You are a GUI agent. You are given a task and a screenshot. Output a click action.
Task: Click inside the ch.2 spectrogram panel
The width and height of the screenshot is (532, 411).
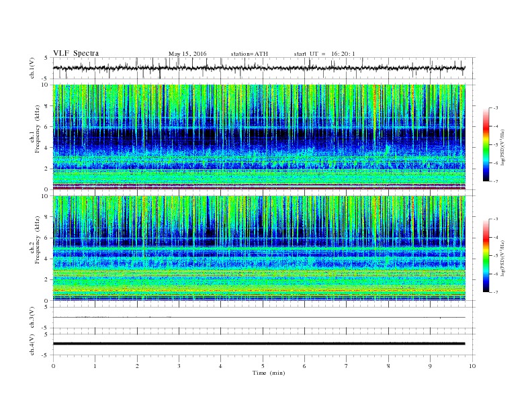pos(259,248)
